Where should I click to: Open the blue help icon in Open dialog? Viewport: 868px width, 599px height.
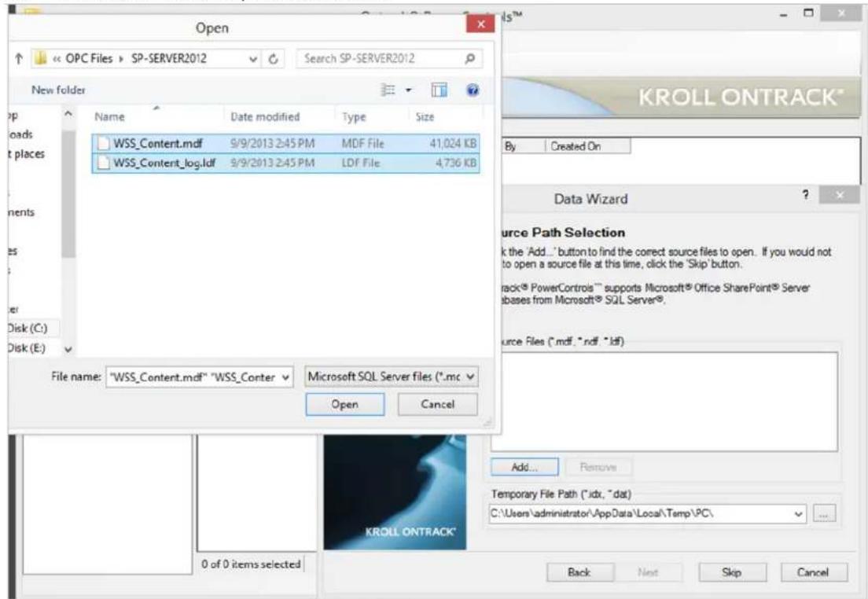(x=473, y=90)
